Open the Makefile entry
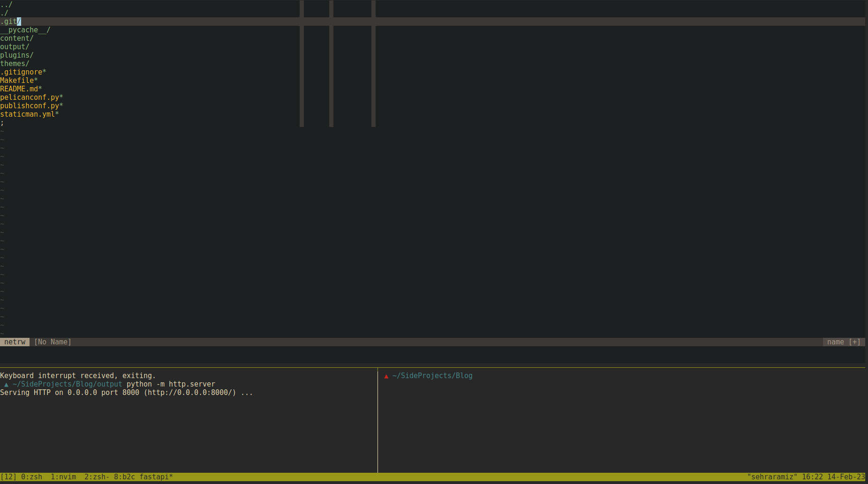Viewport: 868px width, 484px height. [x=18, y=81]
